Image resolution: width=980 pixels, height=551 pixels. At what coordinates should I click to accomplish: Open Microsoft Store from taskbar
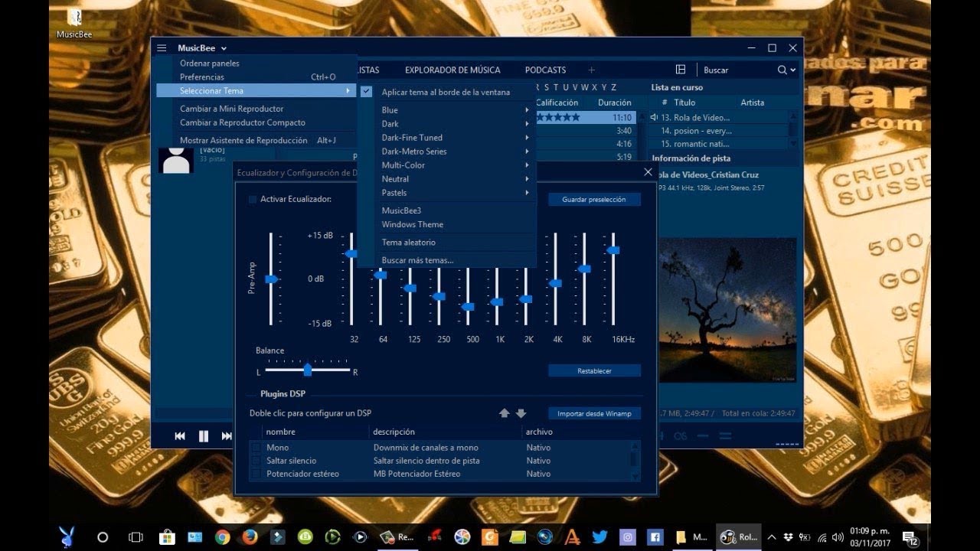point(167,537)
